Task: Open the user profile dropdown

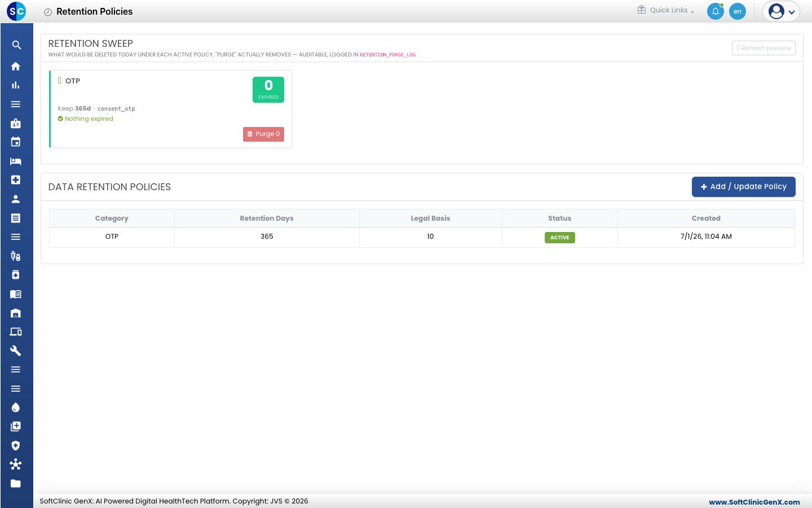Action: [782, 11]
